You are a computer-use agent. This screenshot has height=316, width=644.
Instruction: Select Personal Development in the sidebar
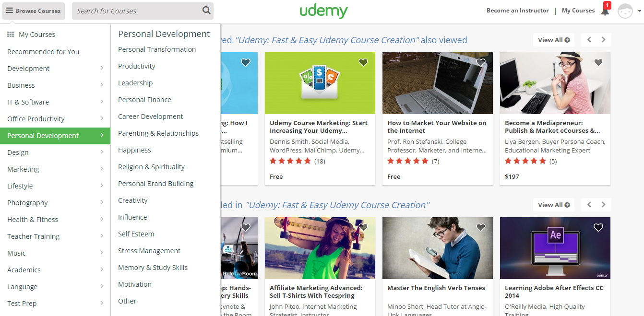coord(55,136)
